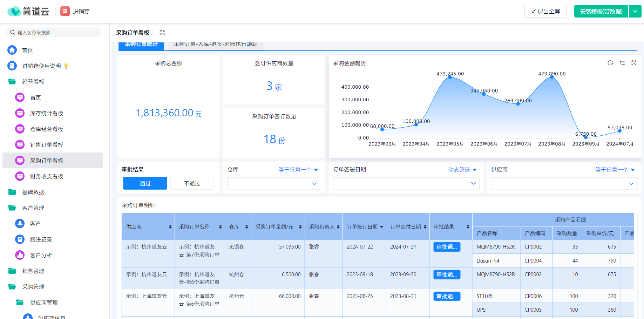Click 退出全屏 button

click(x=545, y=11)
